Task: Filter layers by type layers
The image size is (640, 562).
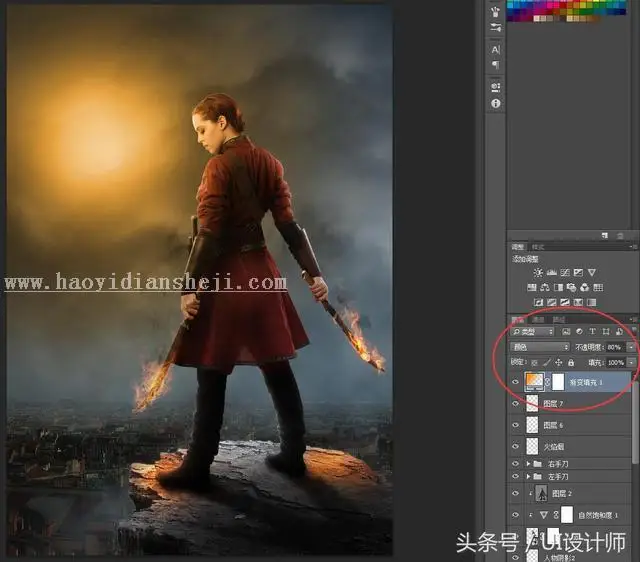Action: (x=593, y=331)
